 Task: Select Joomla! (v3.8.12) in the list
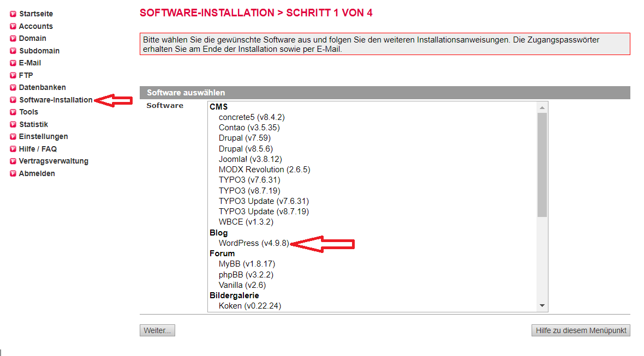251,159
